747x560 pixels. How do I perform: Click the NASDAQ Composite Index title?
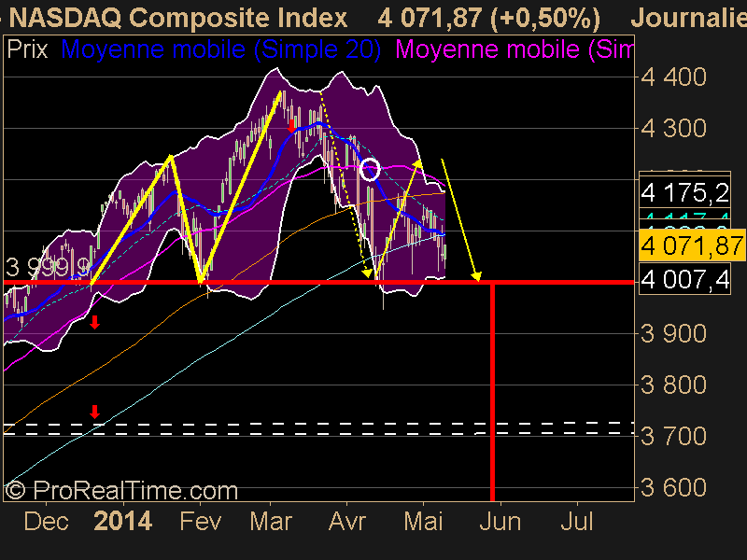click(x=178, y=18)
